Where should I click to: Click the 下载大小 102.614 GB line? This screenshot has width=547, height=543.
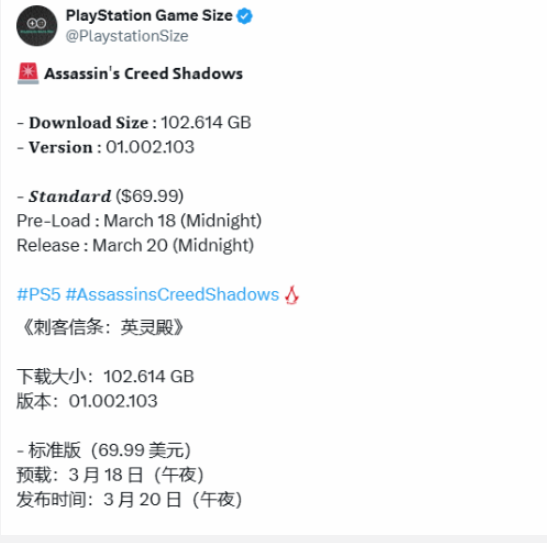pyautogui.click(x=105, y=377)
